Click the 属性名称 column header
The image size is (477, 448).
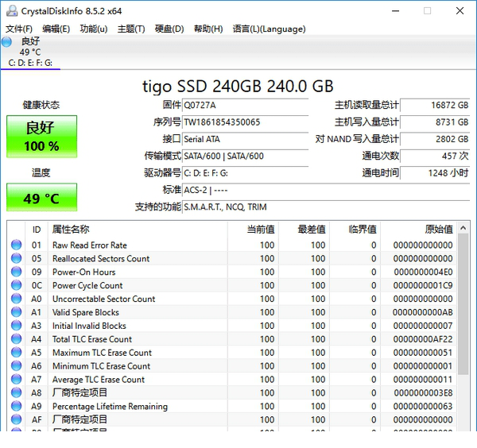coord(72,229)
